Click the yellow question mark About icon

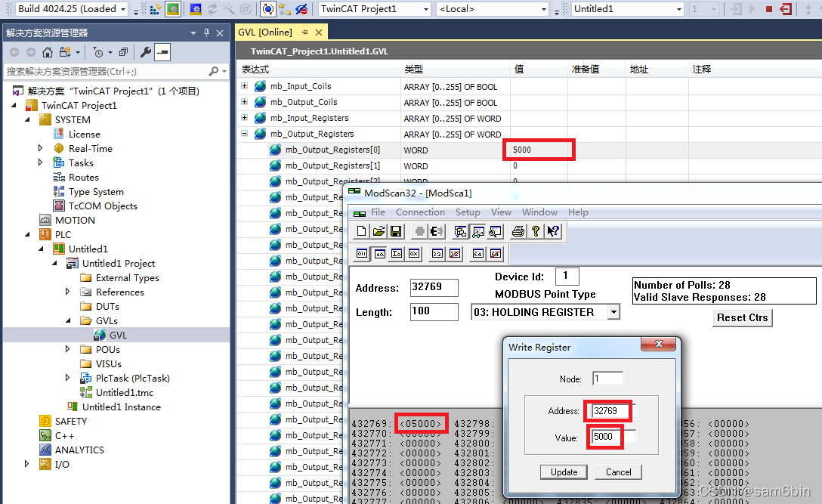(535, 230)
